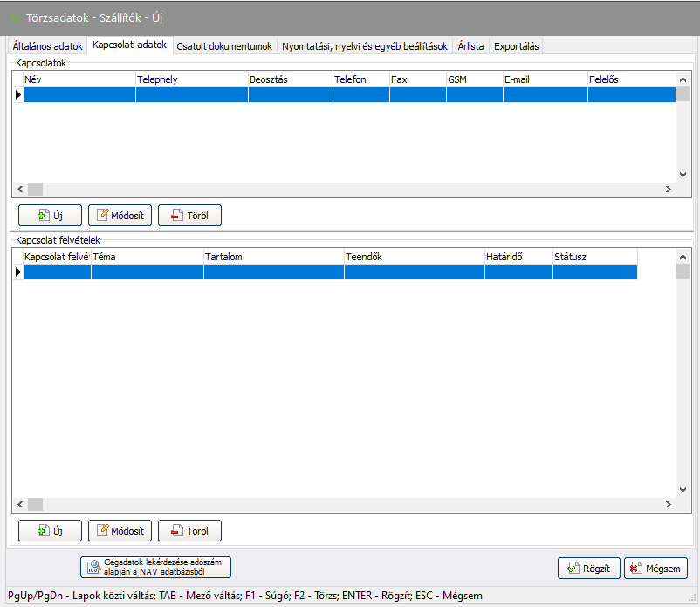The height and width of the screenshot is (607, 700).
Task: Select the Exportálás tab
Action: (517, 45)
